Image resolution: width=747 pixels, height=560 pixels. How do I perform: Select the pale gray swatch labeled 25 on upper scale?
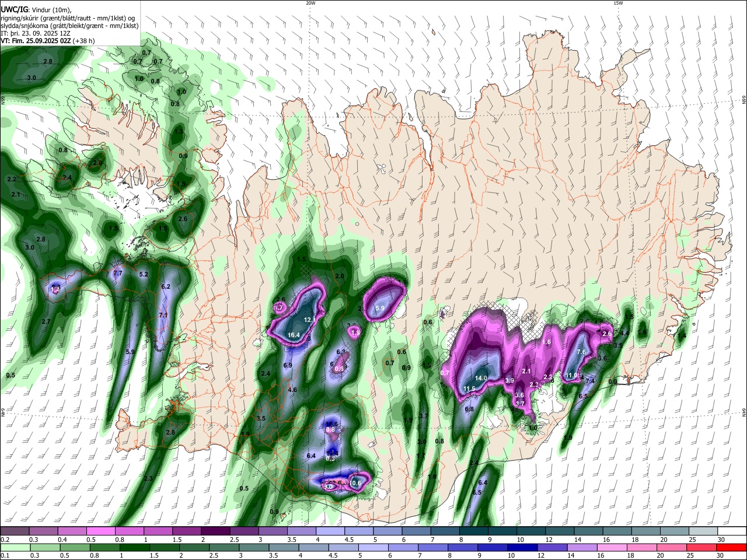click(x=704, y=531)
